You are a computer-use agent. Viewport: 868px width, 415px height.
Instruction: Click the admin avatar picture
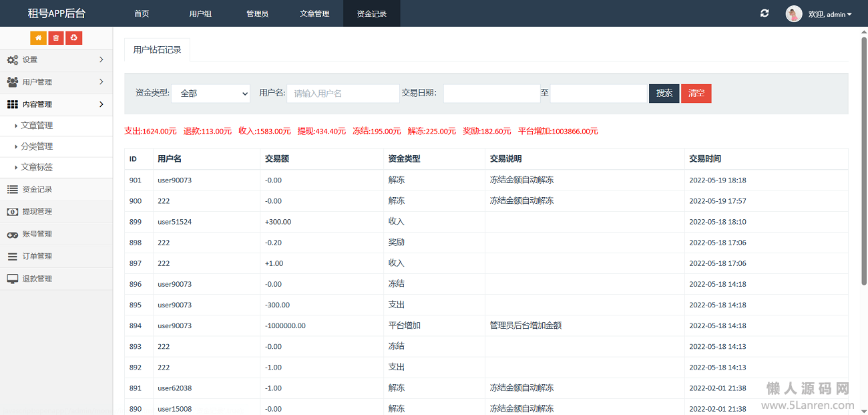[794, 14]
